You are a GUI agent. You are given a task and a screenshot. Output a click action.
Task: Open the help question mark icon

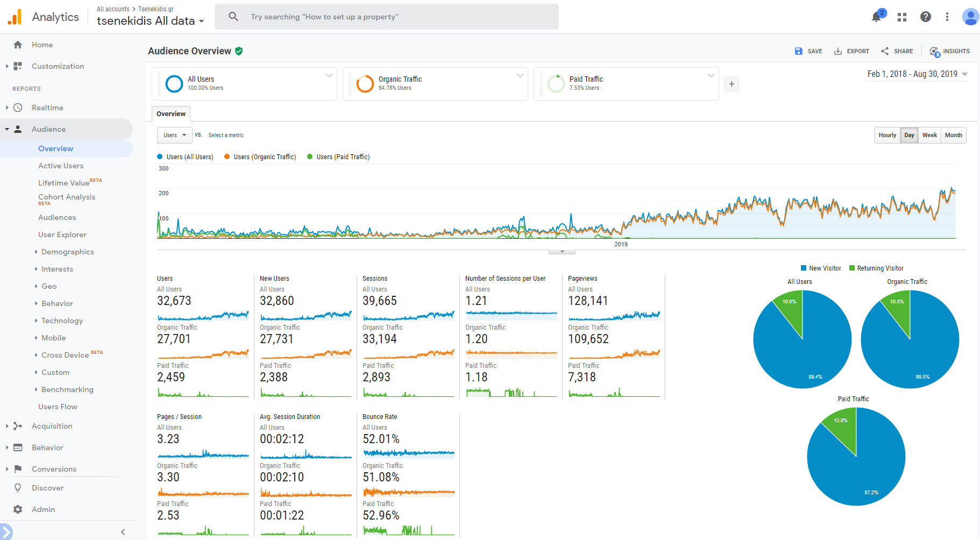[x=925, y=17]
